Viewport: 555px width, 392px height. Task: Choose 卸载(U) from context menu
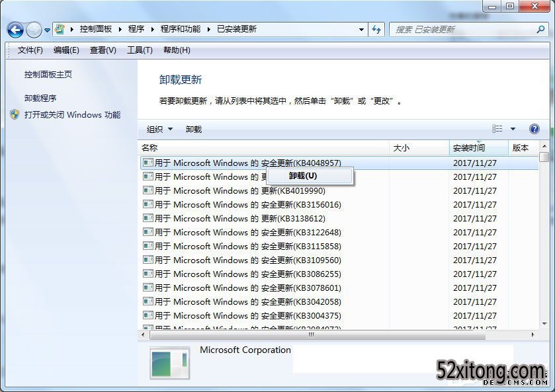[310, 176]
